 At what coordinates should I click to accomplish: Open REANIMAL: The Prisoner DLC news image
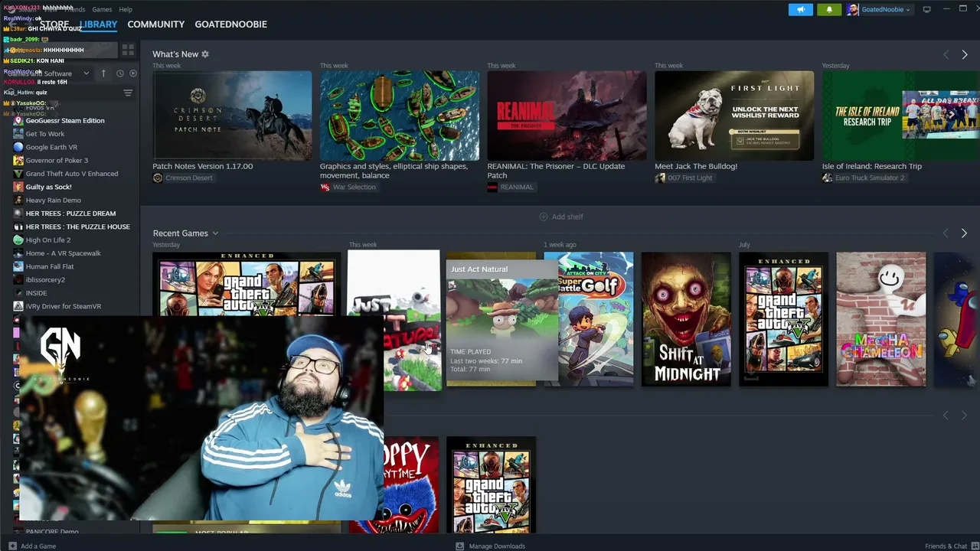[x=567, y=116]
